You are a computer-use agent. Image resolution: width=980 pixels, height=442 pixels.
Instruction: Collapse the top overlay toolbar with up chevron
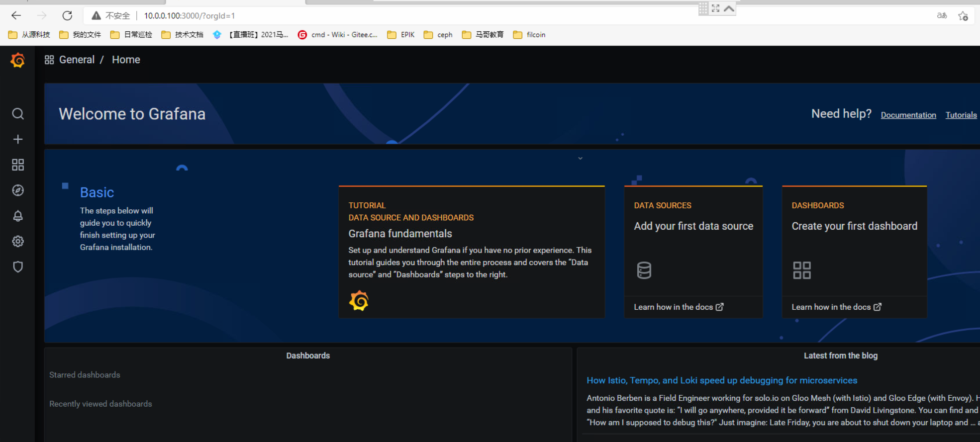729,8
